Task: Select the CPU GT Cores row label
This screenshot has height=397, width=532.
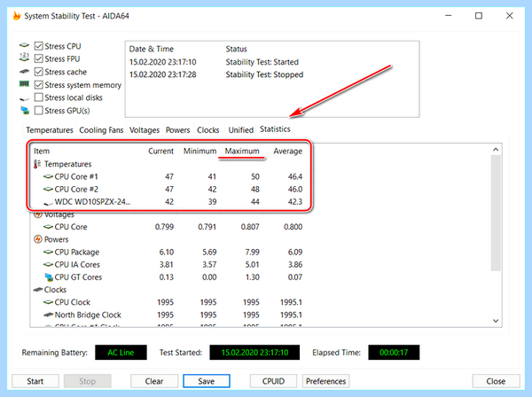Action: click(x=78, y=277)
